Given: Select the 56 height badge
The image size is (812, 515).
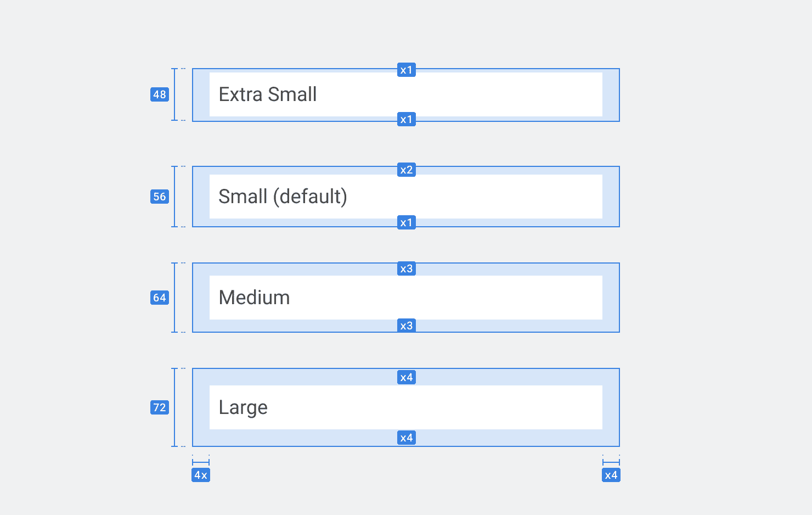Looking at the screenshot, I should tap(160, 197).
